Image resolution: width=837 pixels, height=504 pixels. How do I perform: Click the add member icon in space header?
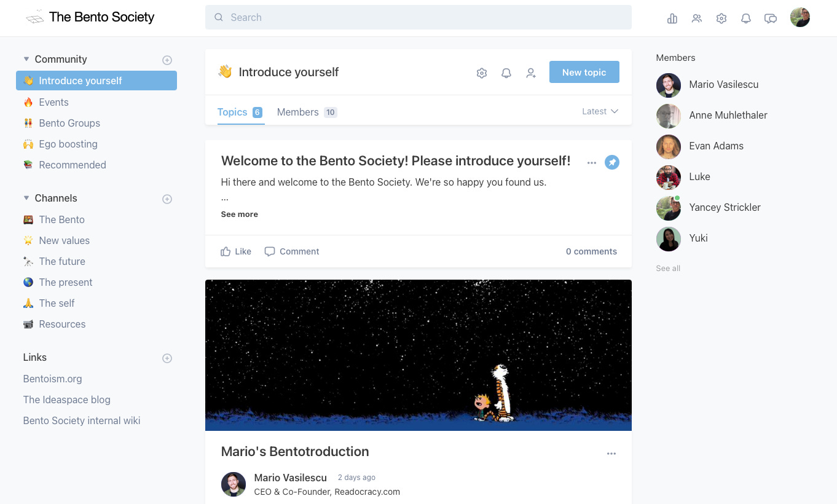[x=531, y=73]
